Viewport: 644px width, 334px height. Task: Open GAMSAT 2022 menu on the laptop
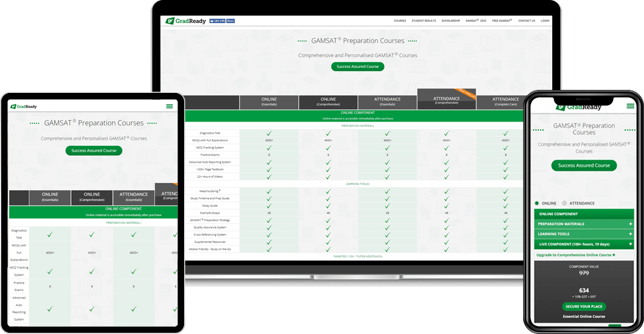coord(476,21)
